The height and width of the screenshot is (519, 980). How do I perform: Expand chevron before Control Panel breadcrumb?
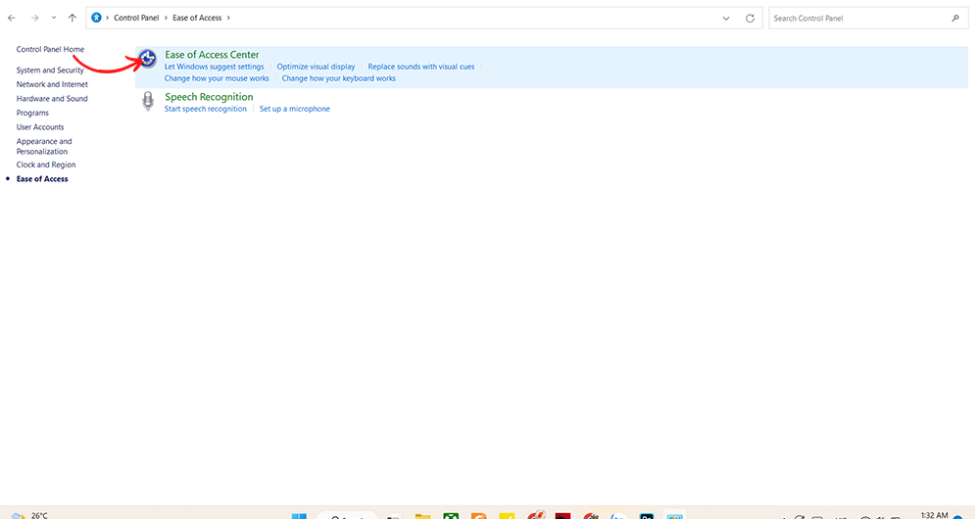pyautogui.click(x=108, y=18)
